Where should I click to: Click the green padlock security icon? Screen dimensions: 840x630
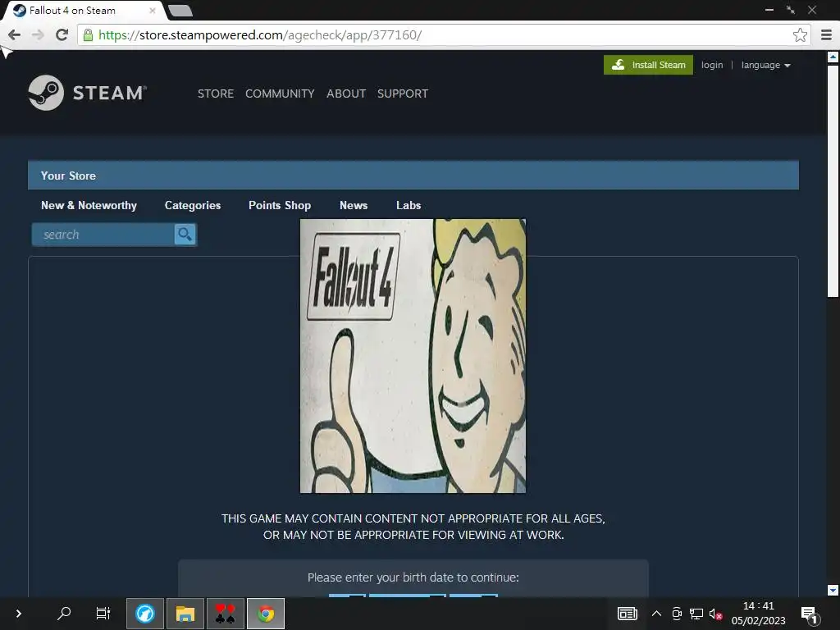89,34
